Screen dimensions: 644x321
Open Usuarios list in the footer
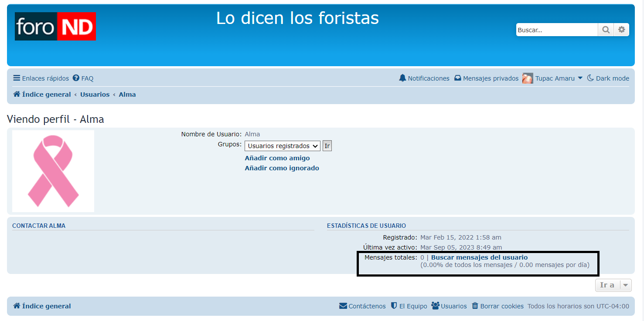[449, 306]
